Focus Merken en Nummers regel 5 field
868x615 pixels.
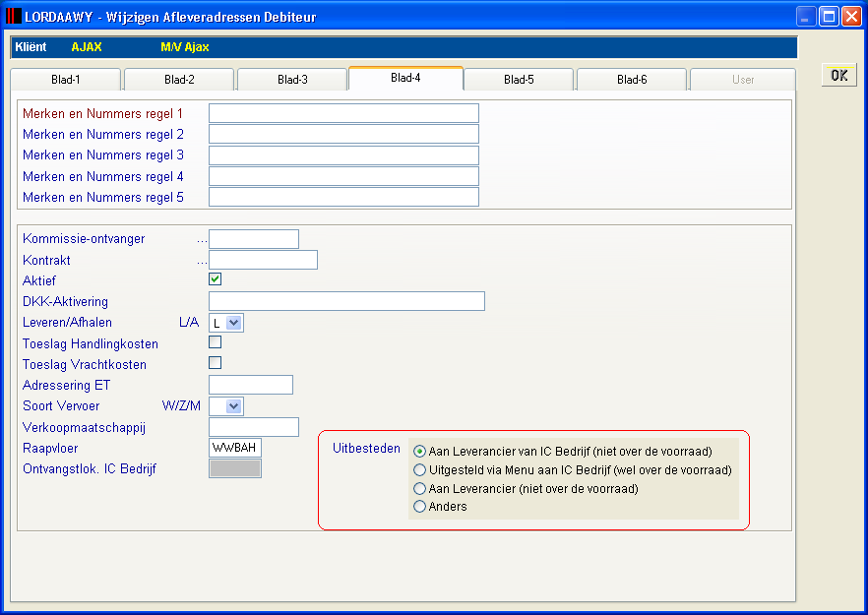(x=343, y=197)
